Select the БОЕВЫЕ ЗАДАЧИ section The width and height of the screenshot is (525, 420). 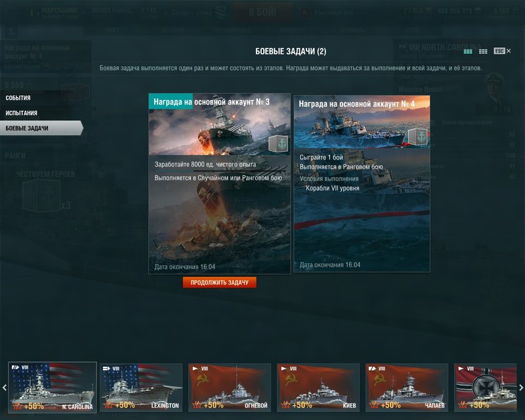pyautogui.click(x=41, y=128)
